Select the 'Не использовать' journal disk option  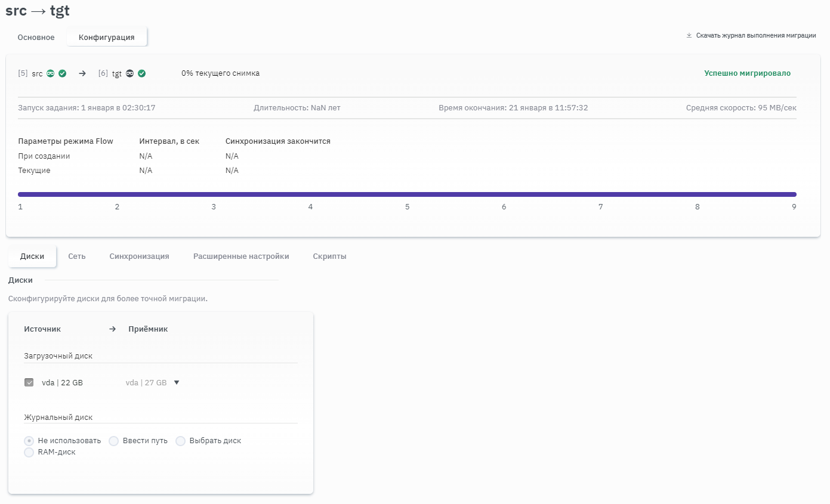29,441
